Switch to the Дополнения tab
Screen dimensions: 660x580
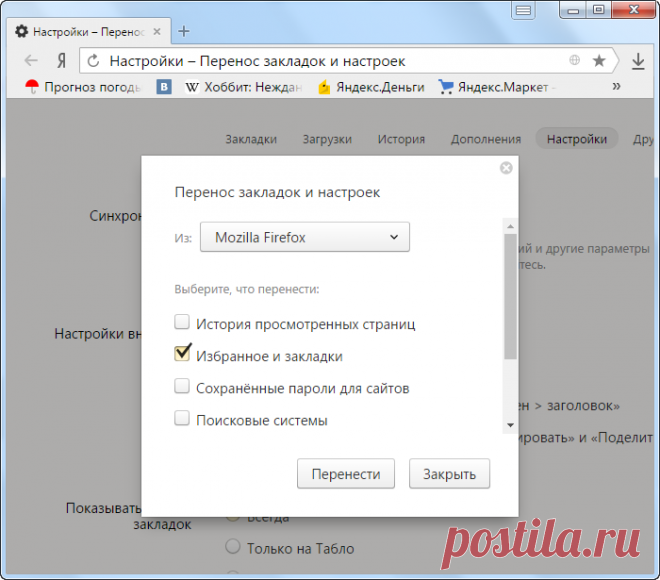486,139
